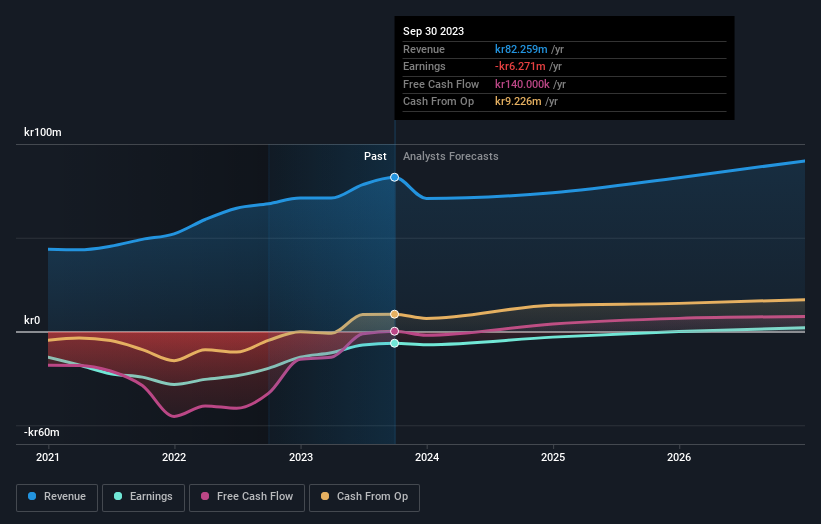Click the Revenue data point marker on the blue line
Screen dimensions: 821x524
point(394,177)
